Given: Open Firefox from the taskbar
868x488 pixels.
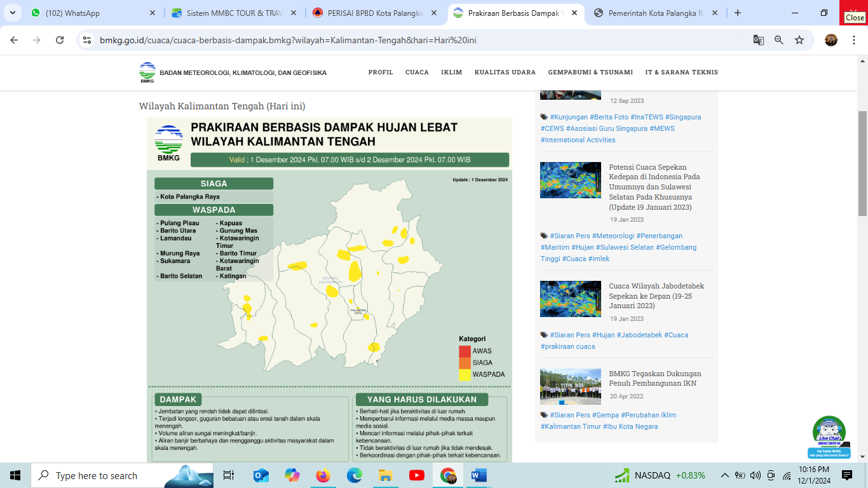Looking at the screenshot, I should 323,475.
